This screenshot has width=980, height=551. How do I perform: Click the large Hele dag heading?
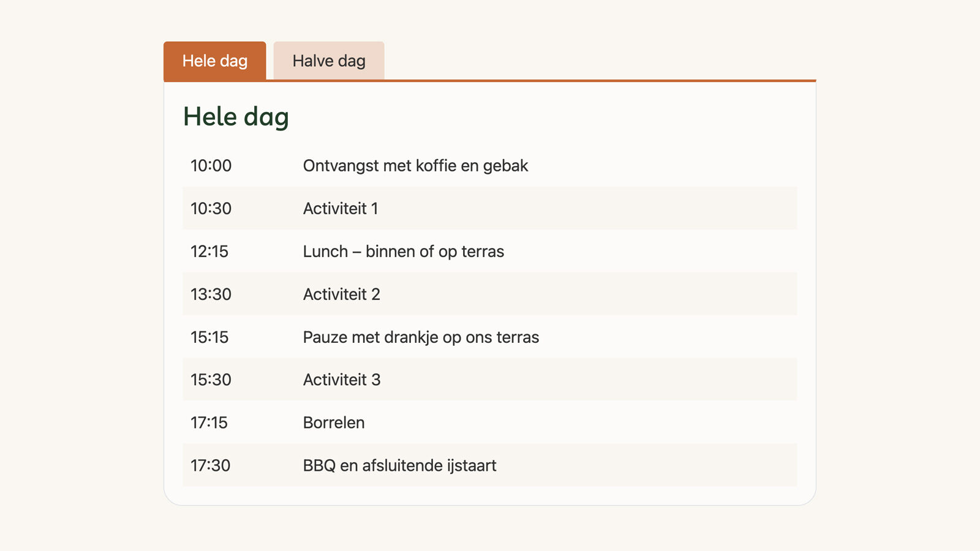click(236, 116)
